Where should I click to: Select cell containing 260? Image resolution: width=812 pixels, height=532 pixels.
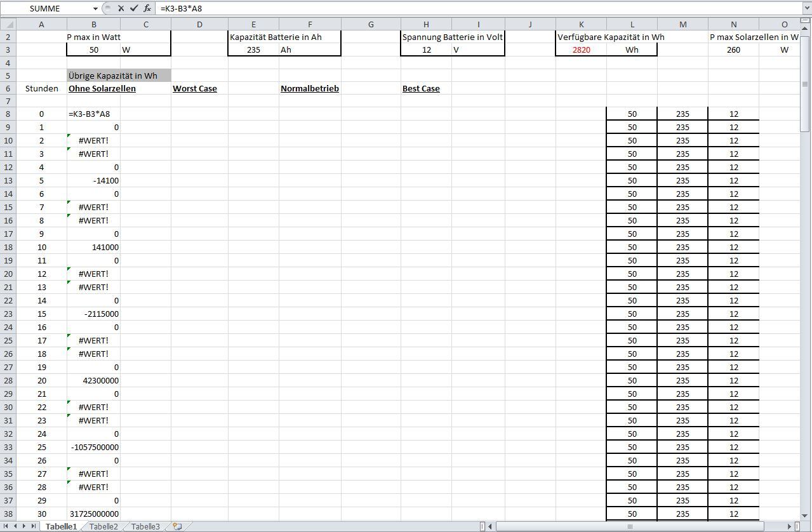click(733, 50)
